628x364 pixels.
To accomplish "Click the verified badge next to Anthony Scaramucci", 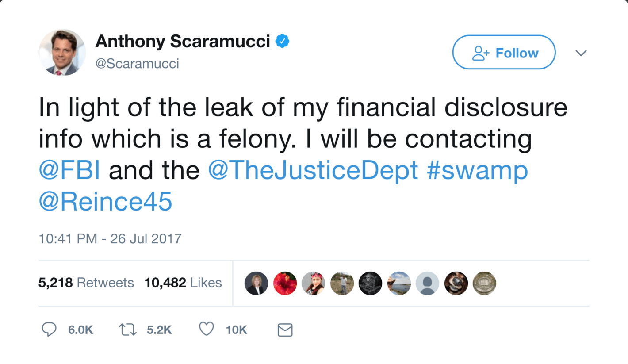I will point(282,40).
